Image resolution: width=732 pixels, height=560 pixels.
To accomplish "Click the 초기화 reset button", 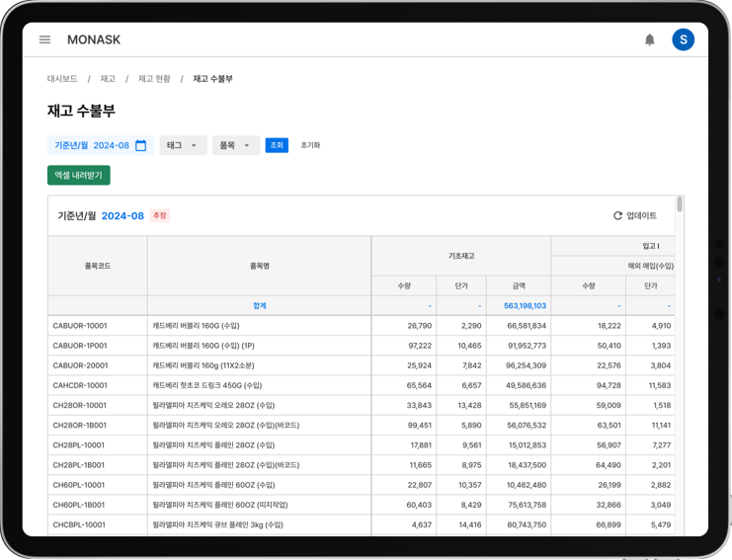I will [310, 145].
